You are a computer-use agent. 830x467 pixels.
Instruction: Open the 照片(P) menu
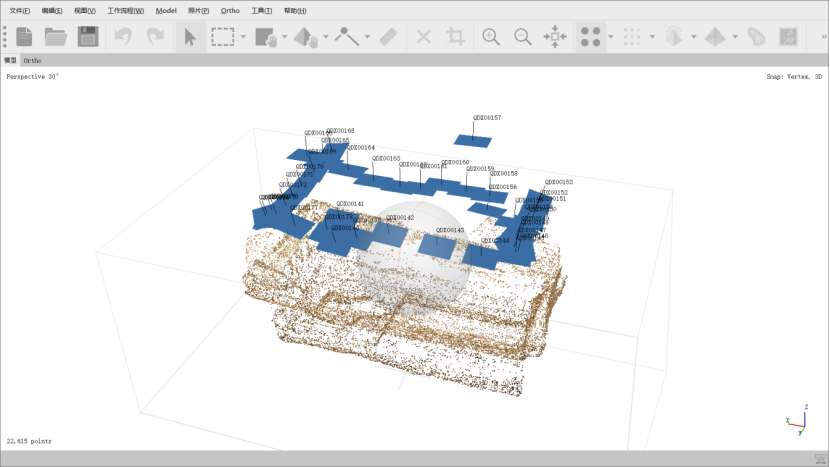[199, 11]
